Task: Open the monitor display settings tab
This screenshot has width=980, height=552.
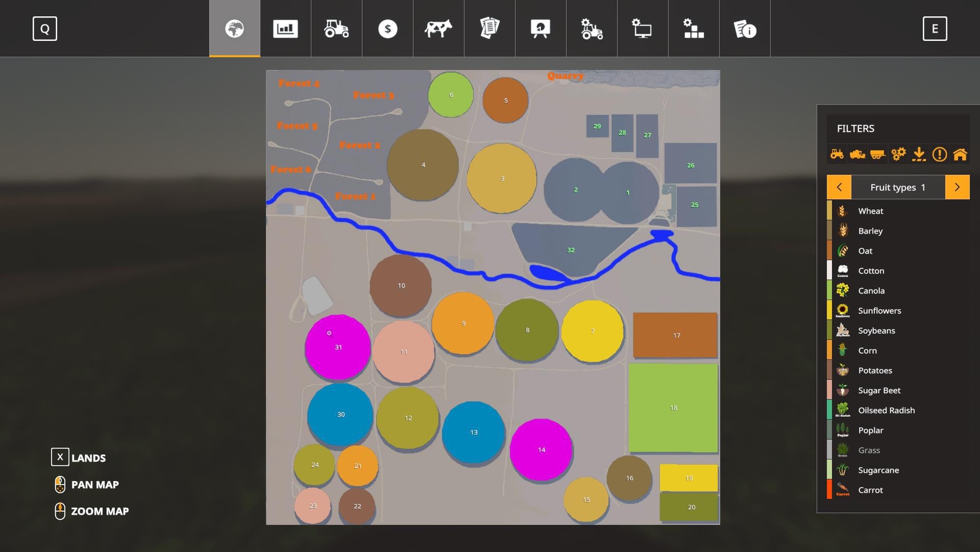Action: pos(642,29)
